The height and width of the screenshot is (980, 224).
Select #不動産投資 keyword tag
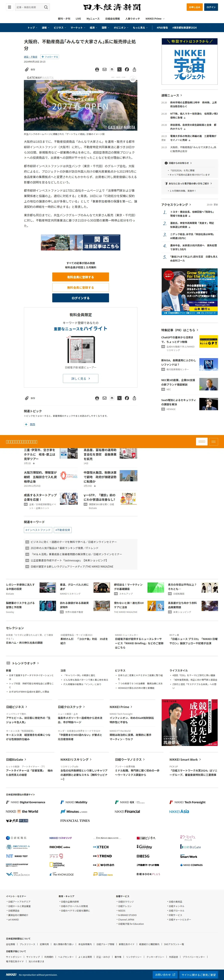[x=63, y=530]
